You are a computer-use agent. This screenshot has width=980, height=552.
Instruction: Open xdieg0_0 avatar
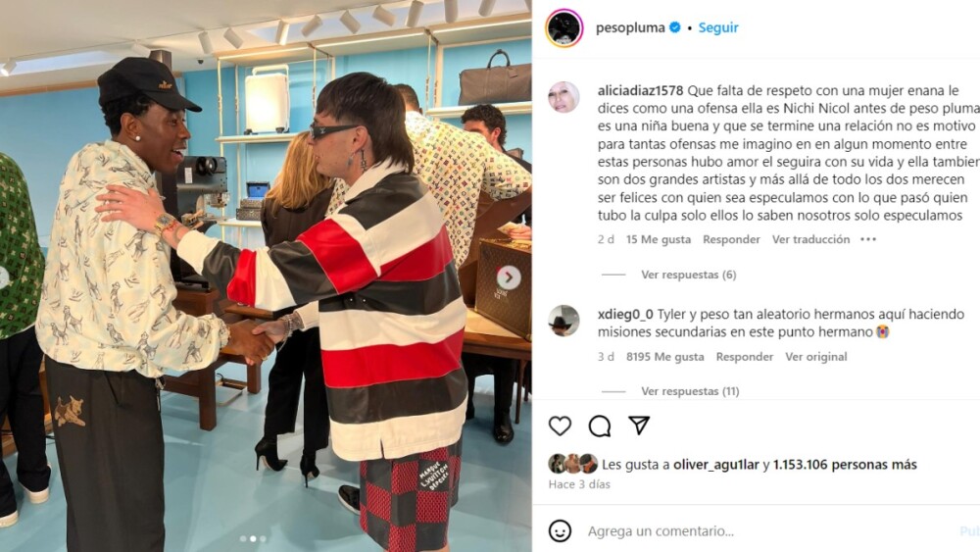point(563,321)
